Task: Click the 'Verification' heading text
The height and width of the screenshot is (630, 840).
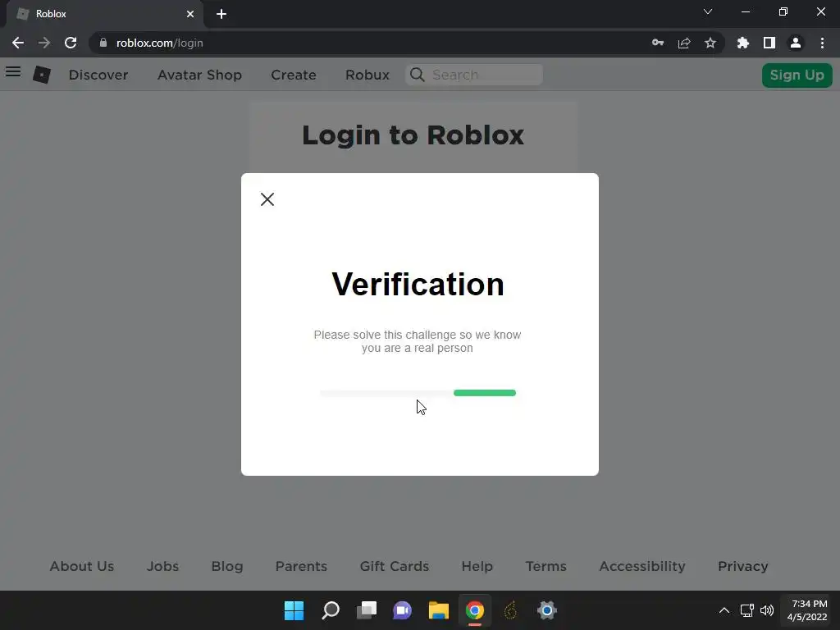Action: point(418,284)
